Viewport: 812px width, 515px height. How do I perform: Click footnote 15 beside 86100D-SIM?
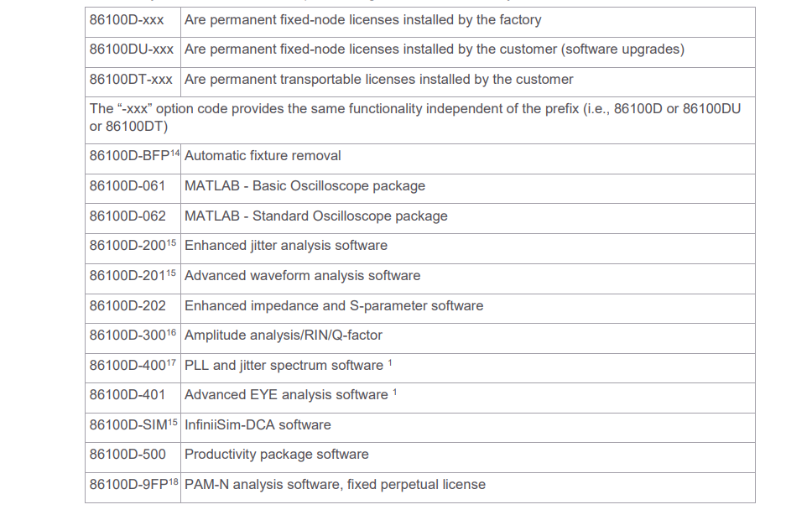(173, 422)
